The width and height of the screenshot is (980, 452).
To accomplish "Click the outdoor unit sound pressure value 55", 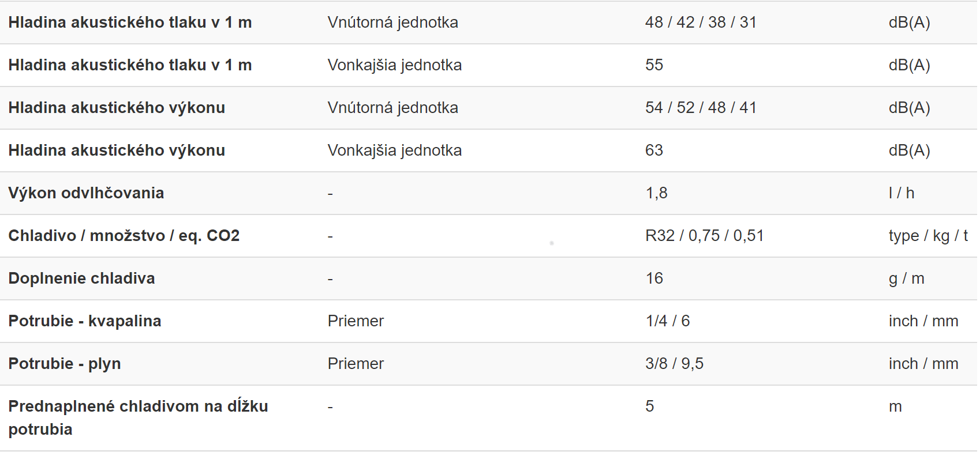I will click(x=654, y=65).
